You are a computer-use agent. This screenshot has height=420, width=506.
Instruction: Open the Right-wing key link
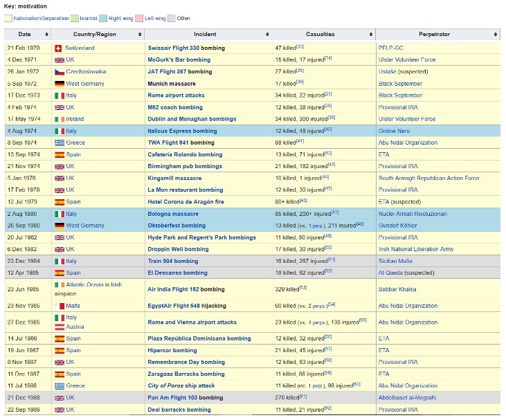[120, 19]
